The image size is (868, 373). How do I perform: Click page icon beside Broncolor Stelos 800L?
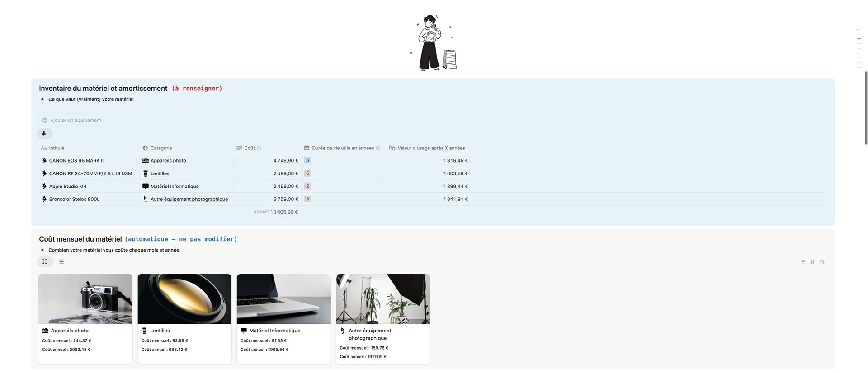[x=44, y=199]
